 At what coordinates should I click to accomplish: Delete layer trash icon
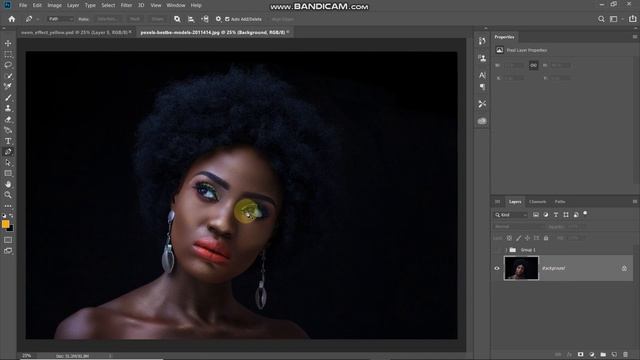pos(625,355)
